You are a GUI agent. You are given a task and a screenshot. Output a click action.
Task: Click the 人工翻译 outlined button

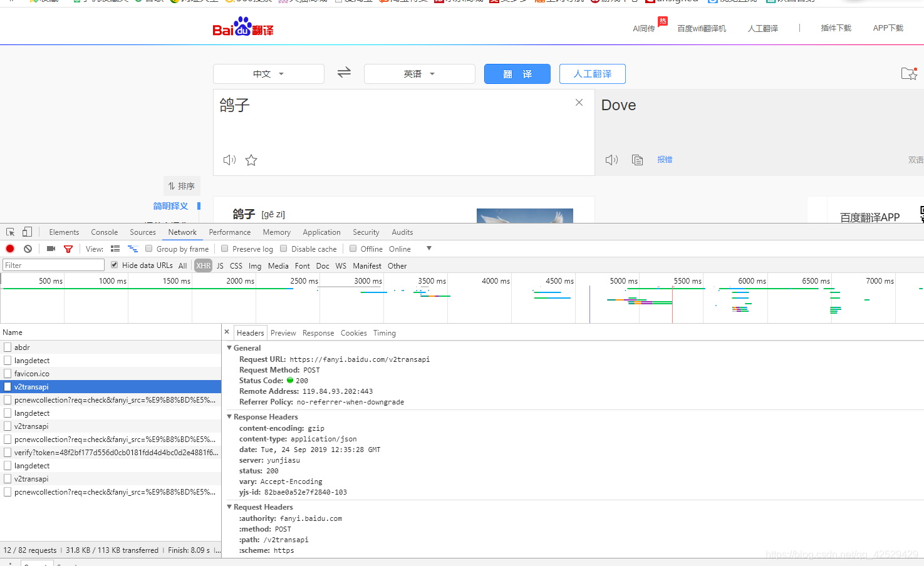593,74
